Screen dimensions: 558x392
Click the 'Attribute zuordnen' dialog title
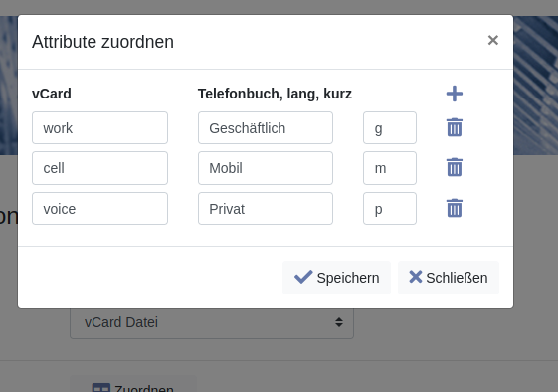102,42
